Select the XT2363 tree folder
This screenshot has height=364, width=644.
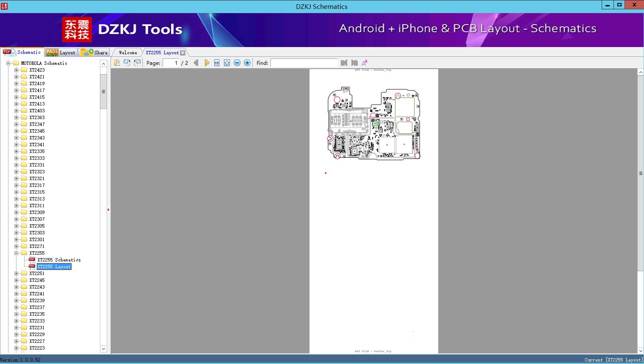[37, 117]
